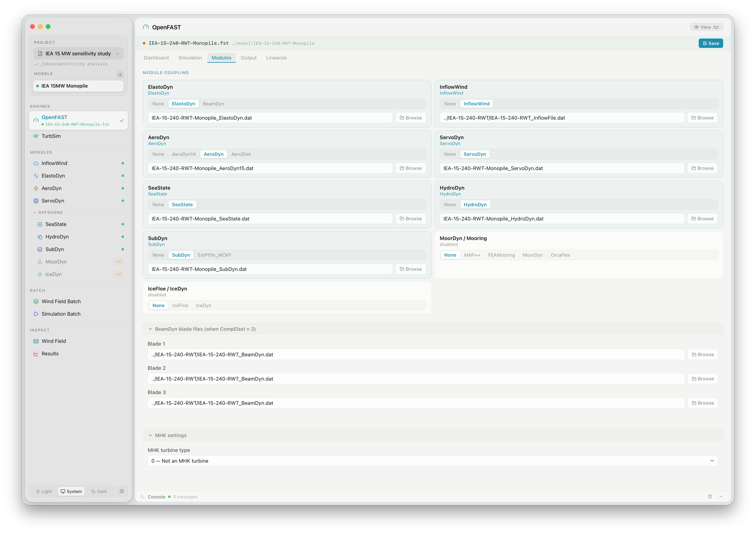Click the Blade 1 BeamDyn path field

coord(416,354)
